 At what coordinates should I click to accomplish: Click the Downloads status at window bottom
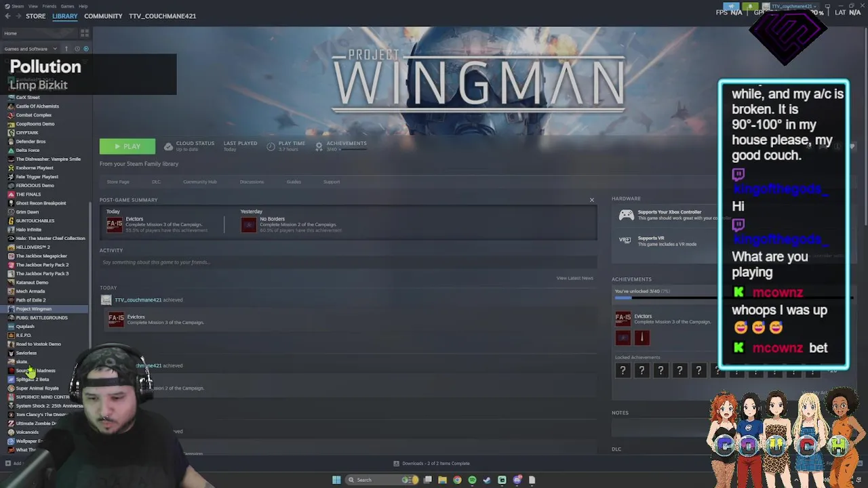(x=431, y=464)
